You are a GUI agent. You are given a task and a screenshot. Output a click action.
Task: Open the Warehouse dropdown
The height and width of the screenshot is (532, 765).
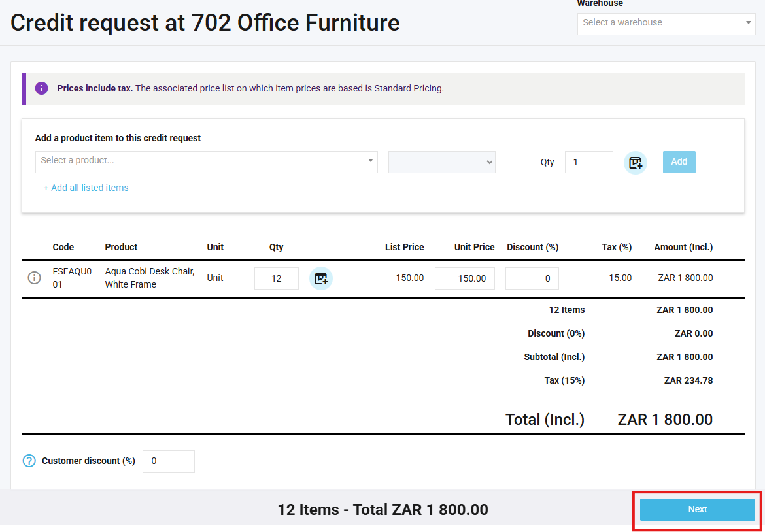(666, 23)
